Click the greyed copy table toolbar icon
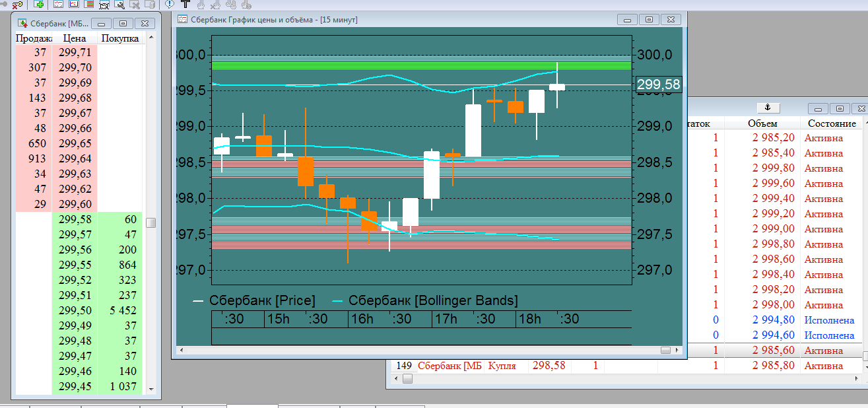The height and width of the screenshot is (408, 868). [149, 5]
